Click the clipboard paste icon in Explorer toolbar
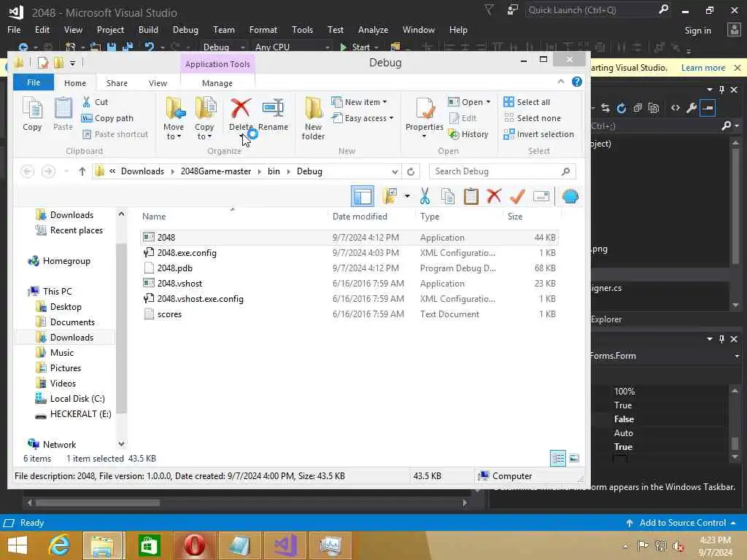 click(x=471, y=196)
